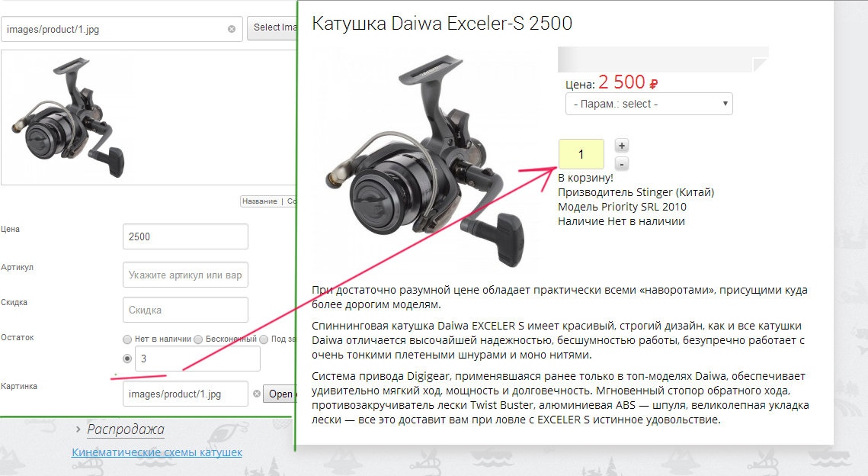Click 'В корзину!' to add to cart
This screenshot has width=868, height=476.
(x=585, y=178)
